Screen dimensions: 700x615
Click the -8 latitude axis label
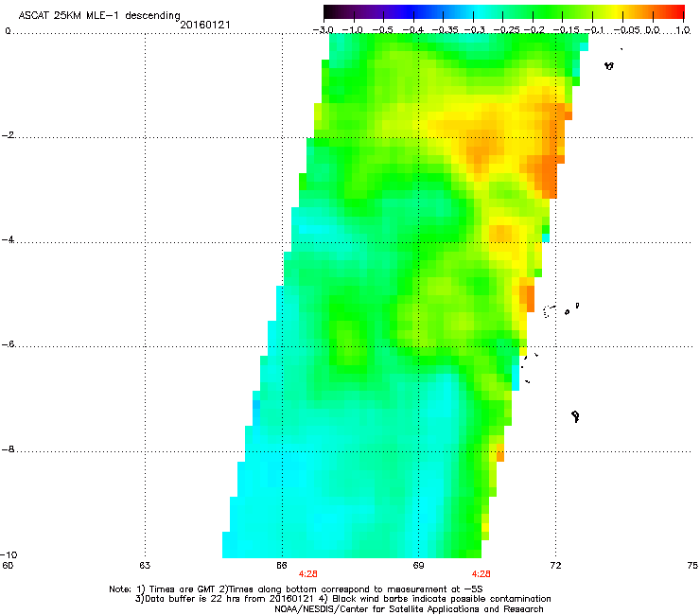pyautogui.click(x=8, y=448)
